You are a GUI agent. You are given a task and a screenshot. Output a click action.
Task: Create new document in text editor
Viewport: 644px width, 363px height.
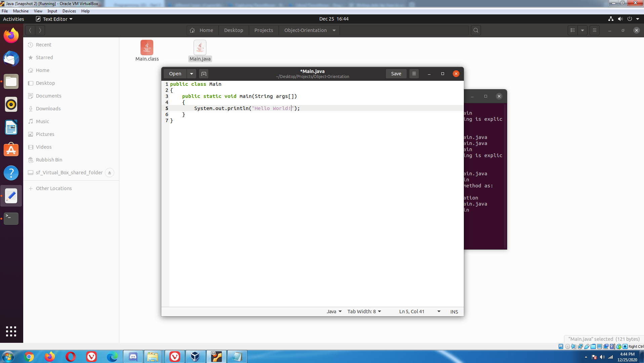point(204,74)
